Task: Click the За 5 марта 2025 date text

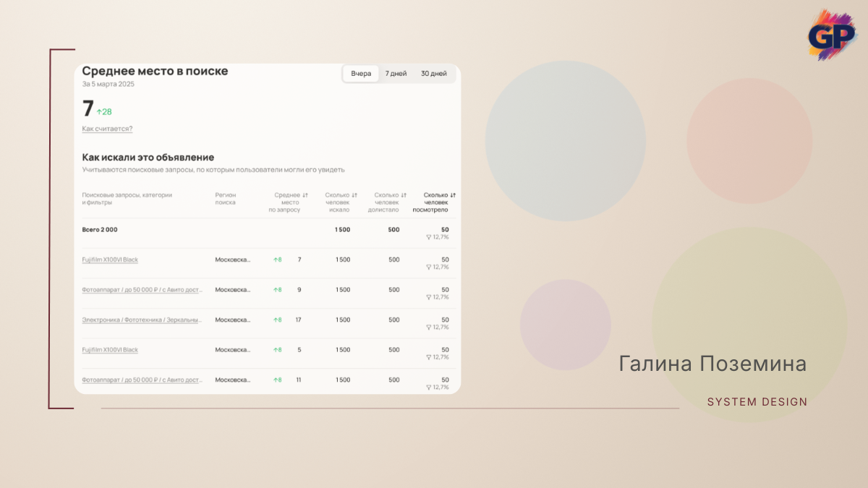Action: pos(109,84)
